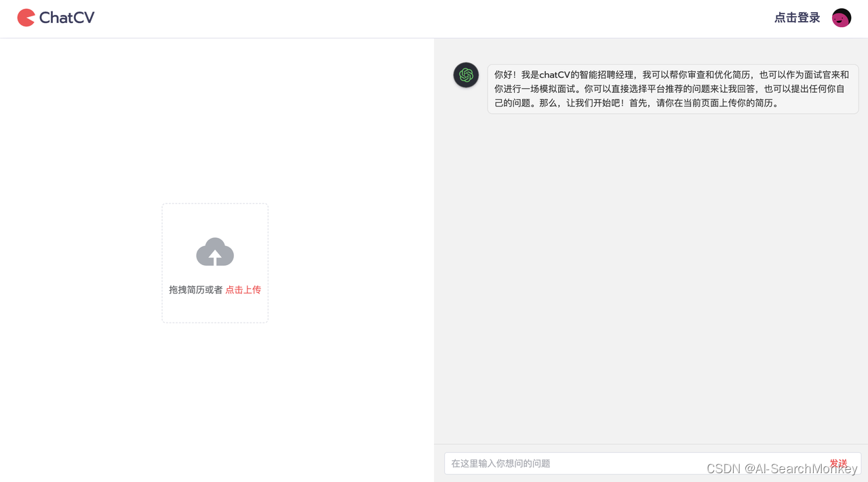Click the cloud upload icon

215,252
